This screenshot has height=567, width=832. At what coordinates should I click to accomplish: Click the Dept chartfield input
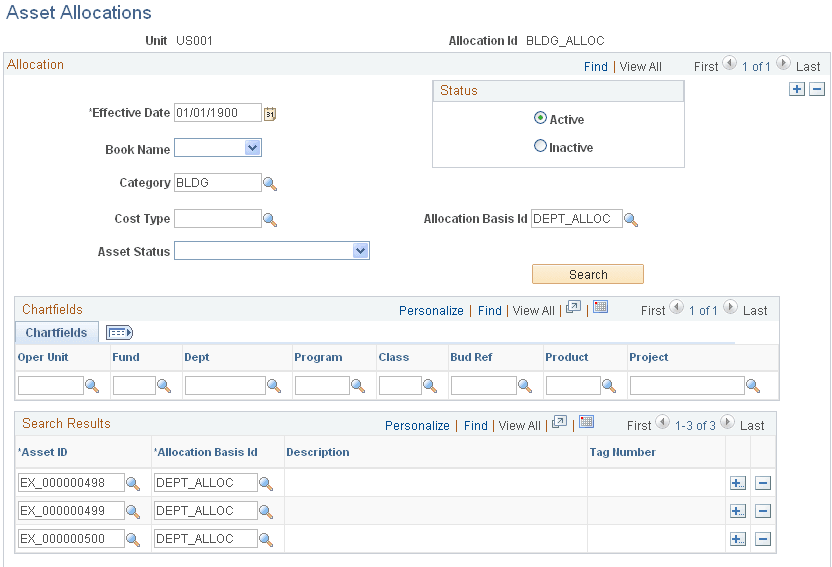coord(225,386)
